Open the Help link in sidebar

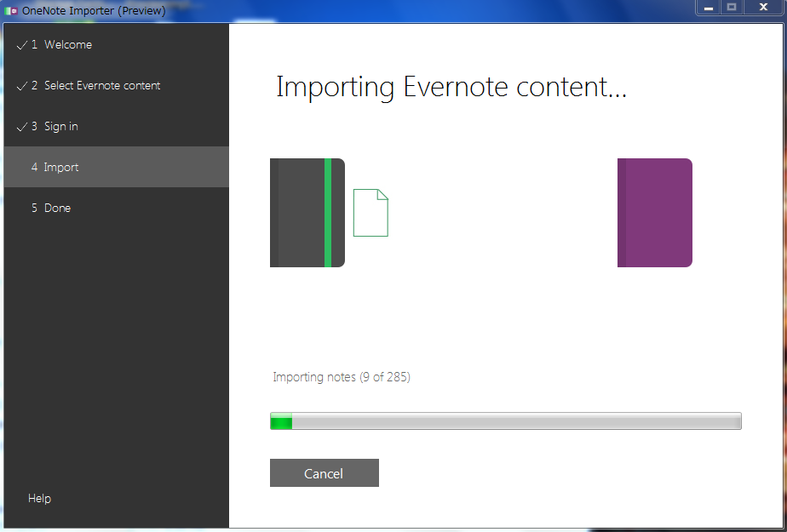click(x=40, y=499)
